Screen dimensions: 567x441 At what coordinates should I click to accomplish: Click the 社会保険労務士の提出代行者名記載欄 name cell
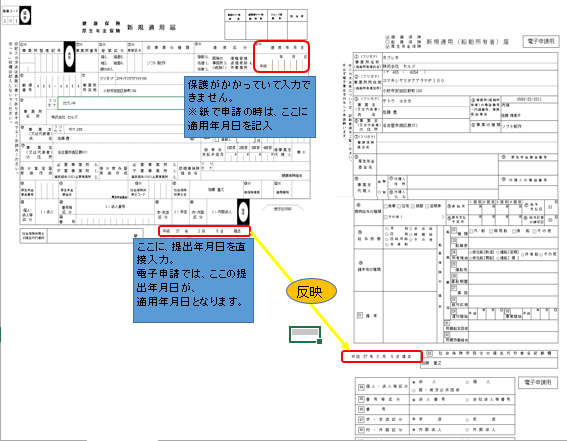(x=489, y=363)
